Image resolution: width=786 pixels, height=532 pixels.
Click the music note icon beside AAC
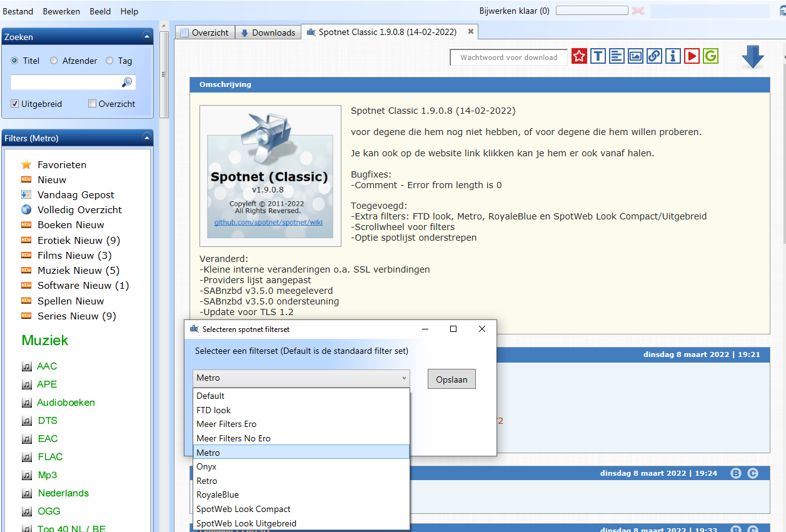(x=26, y=366)
